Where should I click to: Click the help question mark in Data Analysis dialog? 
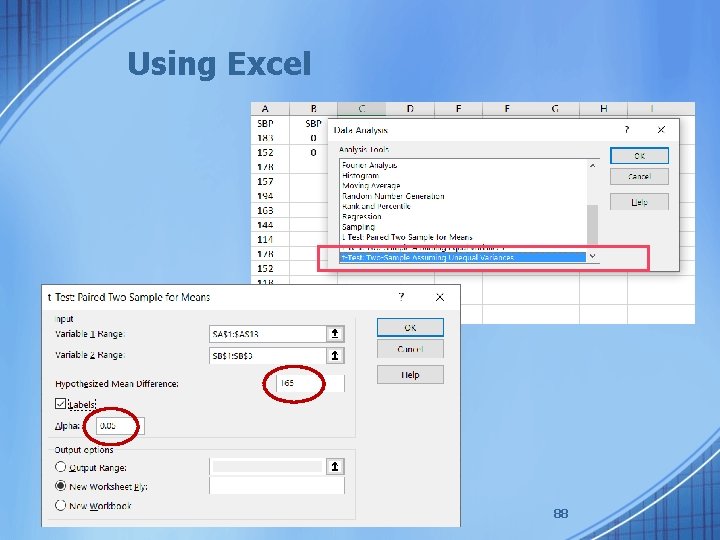pos(627,129)
